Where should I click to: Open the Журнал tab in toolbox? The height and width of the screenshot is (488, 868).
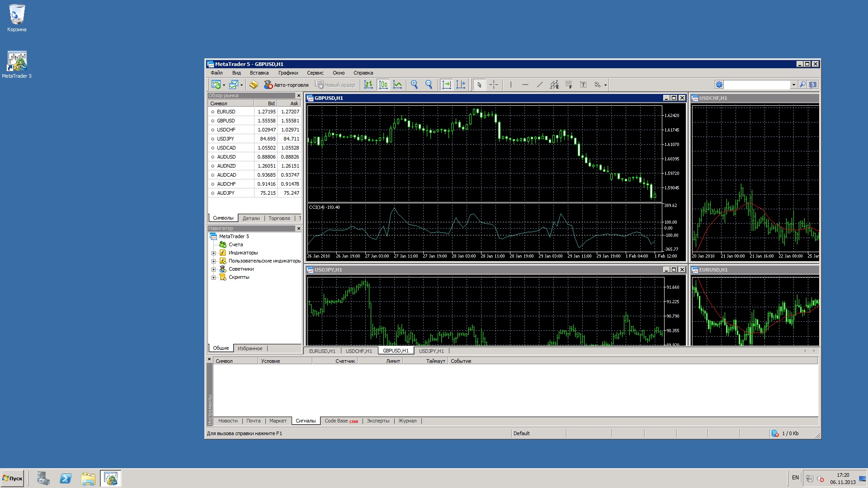407,421
